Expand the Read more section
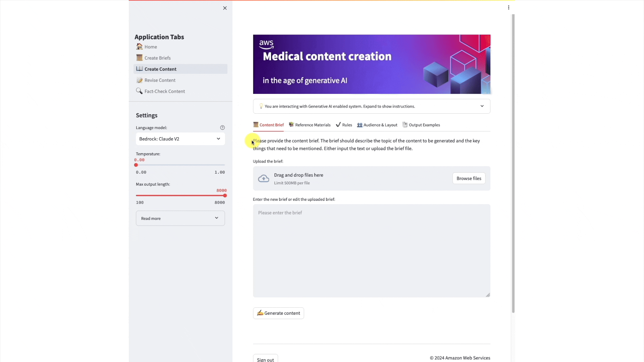This screenshot has width=644, height=362. click(x=180, y=218)
